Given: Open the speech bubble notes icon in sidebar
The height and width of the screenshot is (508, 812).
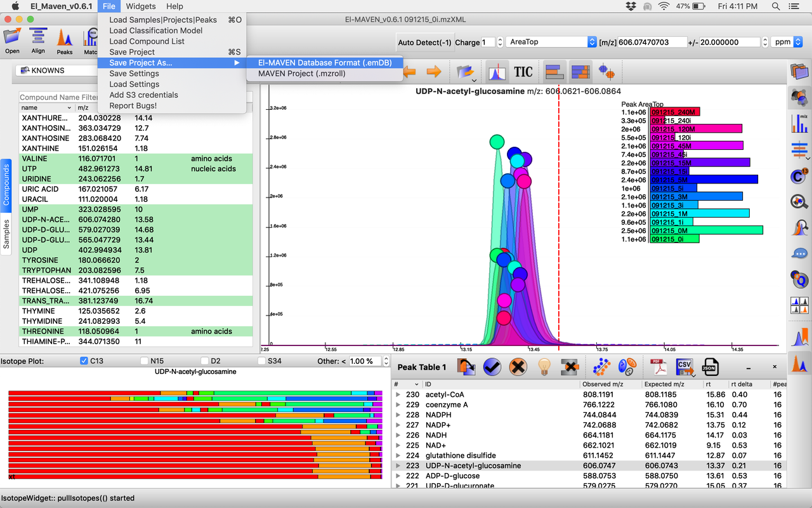Looking at the screenshot, I should click(799, 253).
